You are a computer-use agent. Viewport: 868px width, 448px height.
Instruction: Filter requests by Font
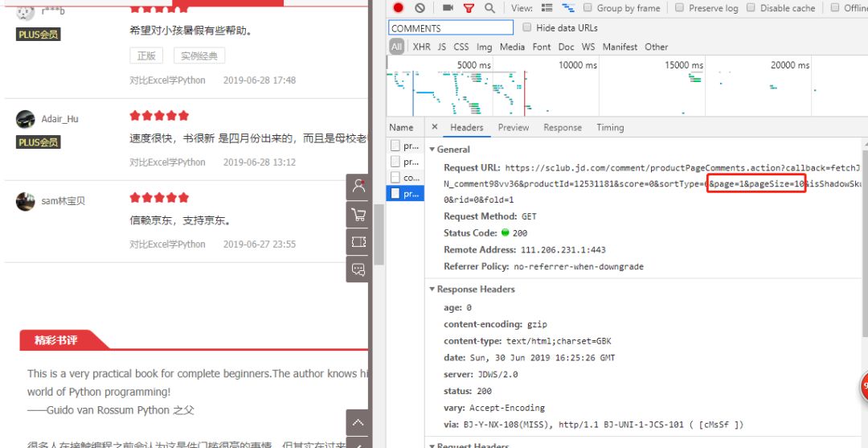[x=542, y=47]
